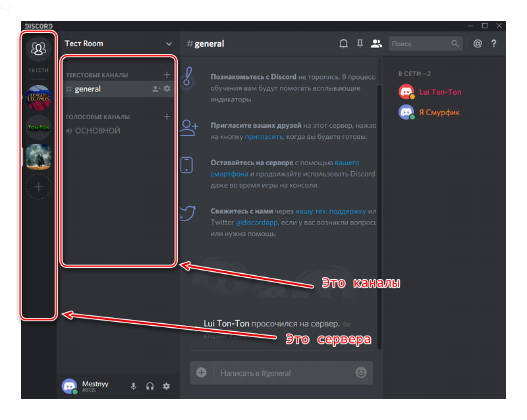Click Я Смурфик's blue avatar
The width and height of the screenshot is (527, 420).
coord(406,112)
